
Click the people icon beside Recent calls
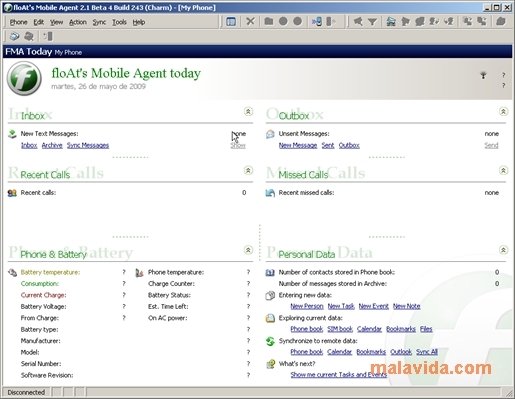(12, 193)
